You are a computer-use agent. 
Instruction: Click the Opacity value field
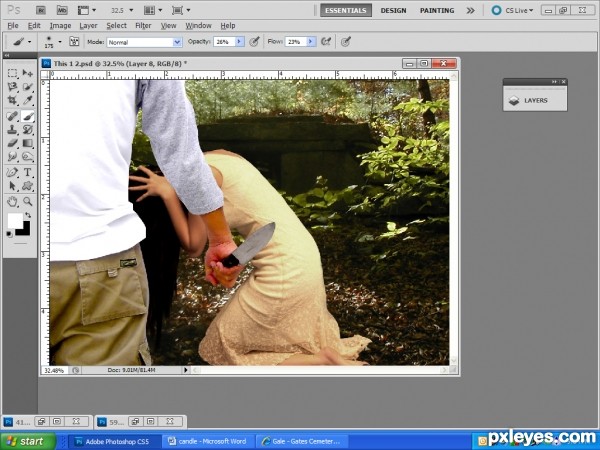point(224,42)
